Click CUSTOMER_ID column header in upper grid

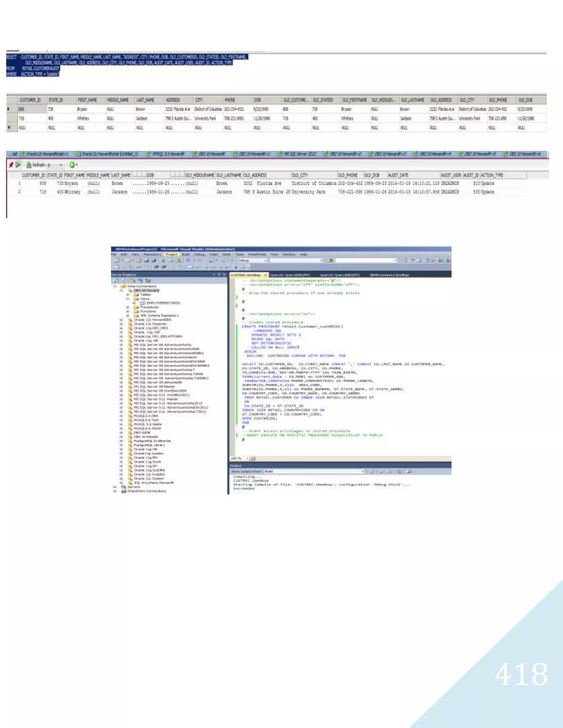pos(32,100)
